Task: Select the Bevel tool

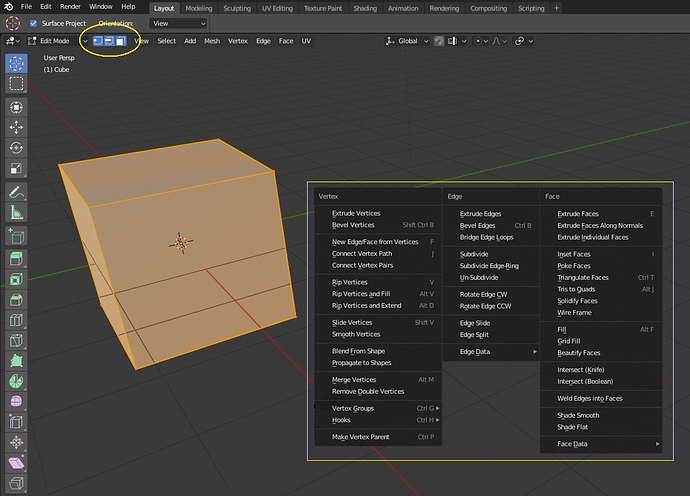Action: point(16,300)
